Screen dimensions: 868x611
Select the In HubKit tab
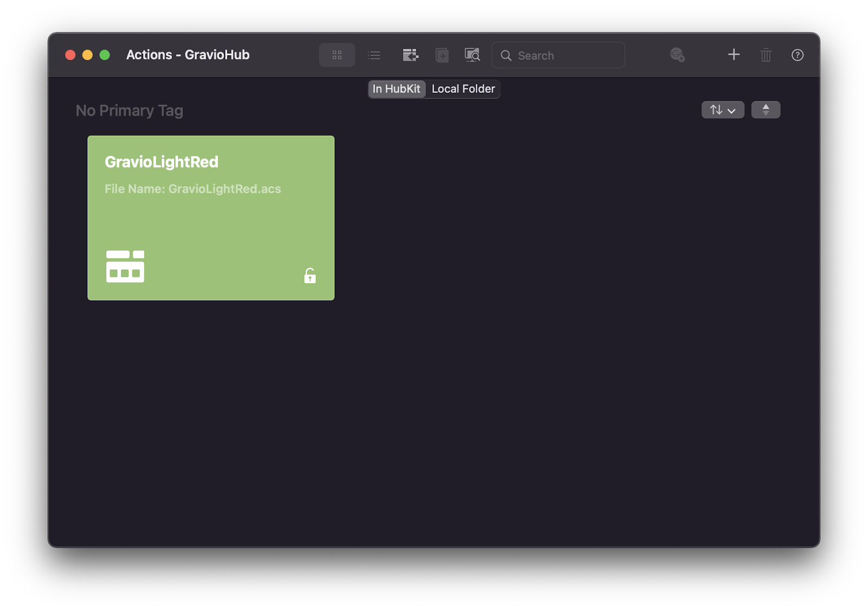coord(397,88)
